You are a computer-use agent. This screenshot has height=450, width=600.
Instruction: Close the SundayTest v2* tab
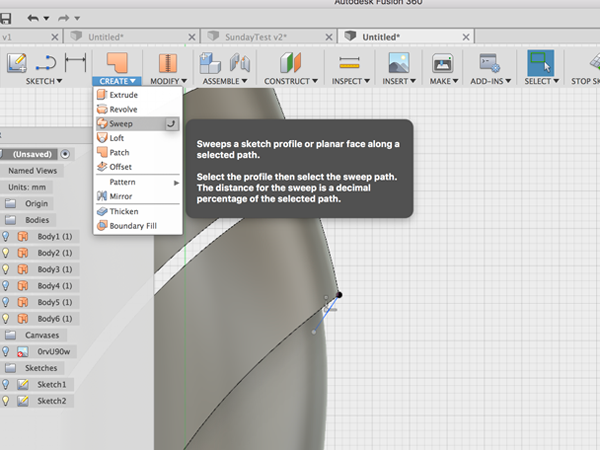click(329, 37)
